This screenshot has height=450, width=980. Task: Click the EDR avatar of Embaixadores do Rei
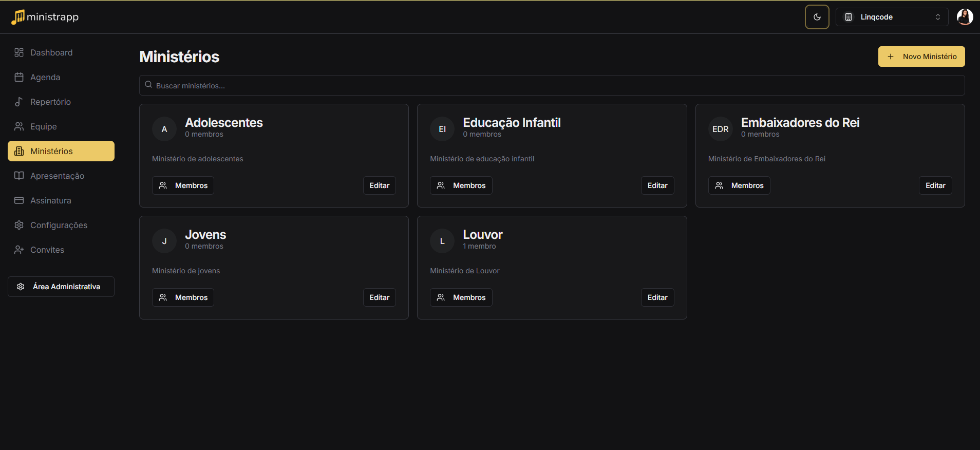(x=720, y=129)
